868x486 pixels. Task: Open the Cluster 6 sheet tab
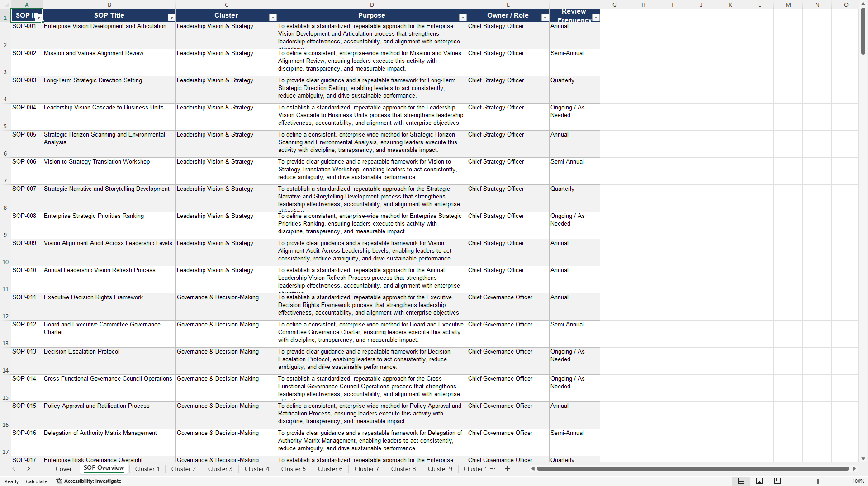coord(330,469)
